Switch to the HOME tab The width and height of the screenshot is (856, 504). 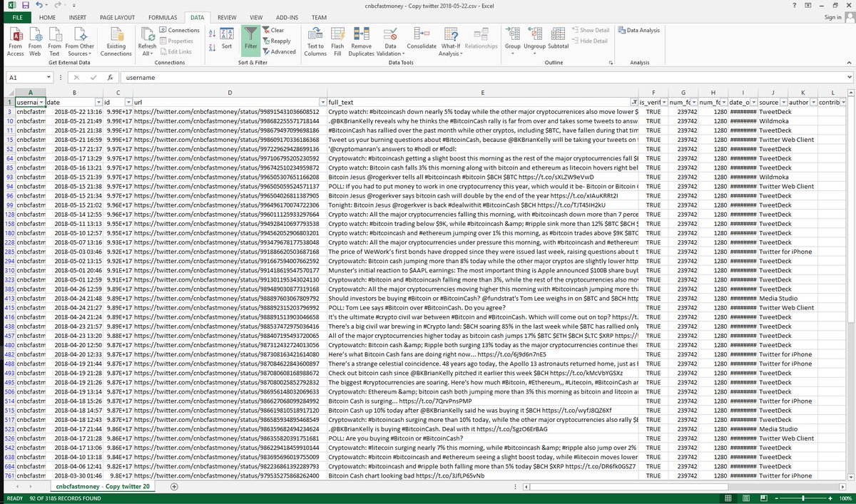pyautogui.click(x=48, y=16)
